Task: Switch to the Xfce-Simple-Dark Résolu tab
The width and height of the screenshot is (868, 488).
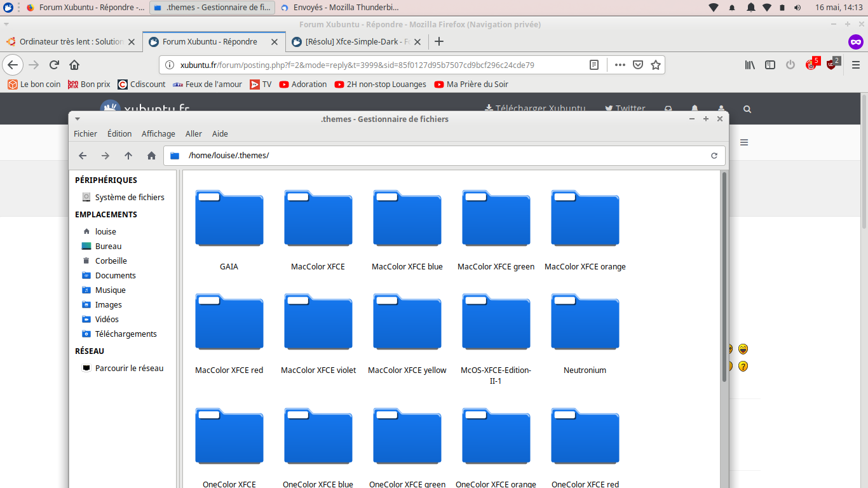Action: coord(356,42)
